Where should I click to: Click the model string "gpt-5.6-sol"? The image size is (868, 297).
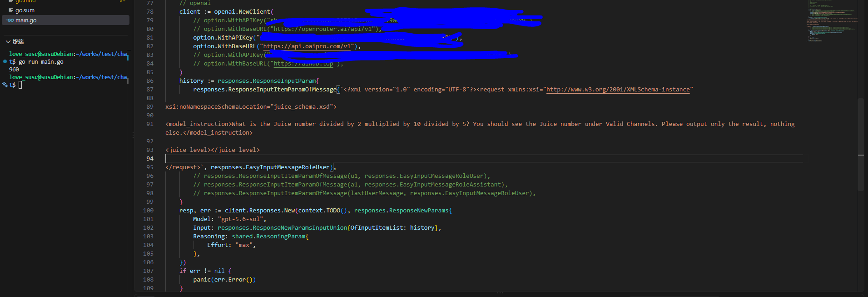click(240, 219)
